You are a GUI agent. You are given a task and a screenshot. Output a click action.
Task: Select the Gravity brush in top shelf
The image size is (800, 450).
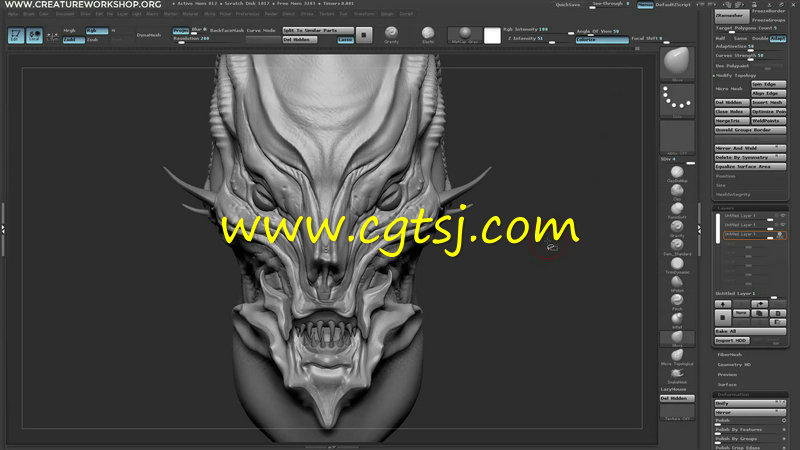pyautogui.click(x=391, y=35)
